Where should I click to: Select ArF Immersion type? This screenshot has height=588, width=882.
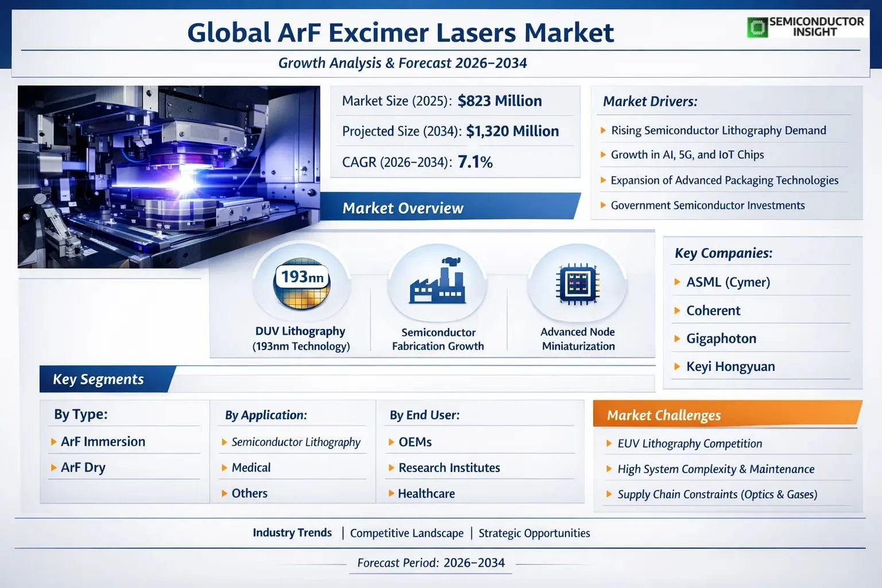click(x=103, y=442)
